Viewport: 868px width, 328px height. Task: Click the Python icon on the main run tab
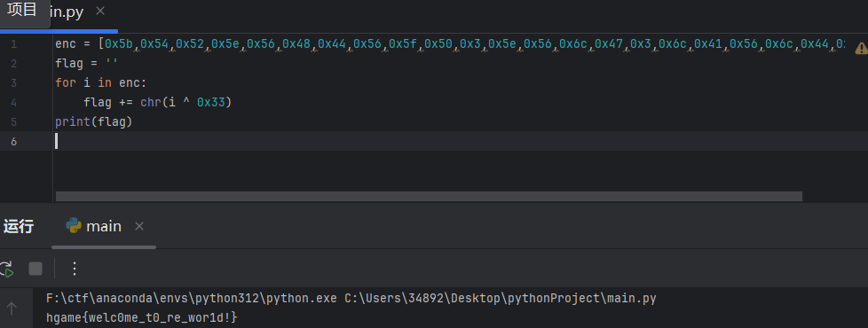[74, 226]
